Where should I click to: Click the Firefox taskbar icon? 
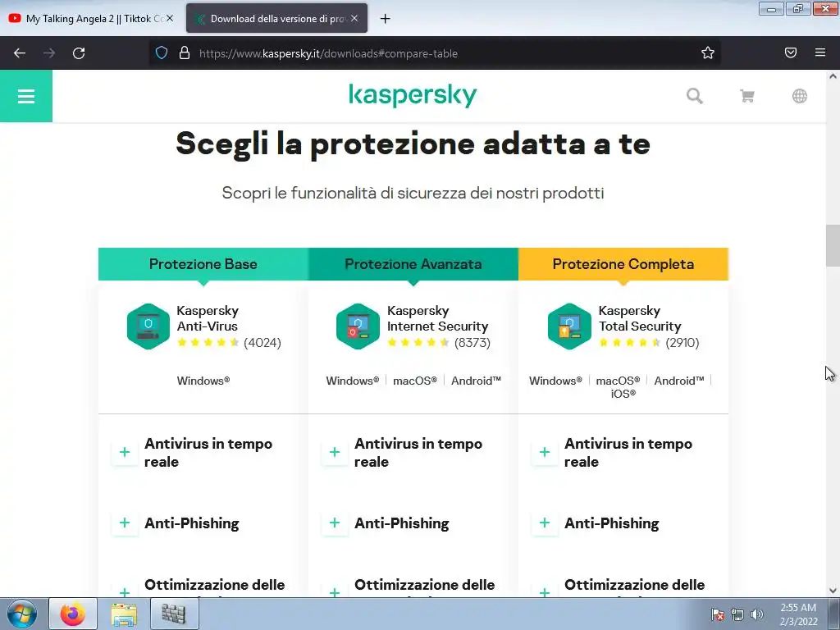pyautogui.click(x=73, y=614)
